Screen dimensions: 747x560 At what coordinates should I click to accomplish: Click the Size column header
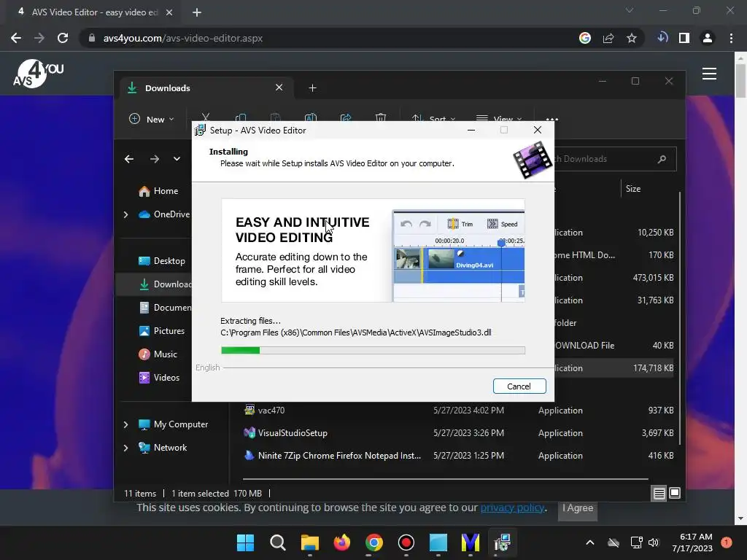(x=633, y=189)
